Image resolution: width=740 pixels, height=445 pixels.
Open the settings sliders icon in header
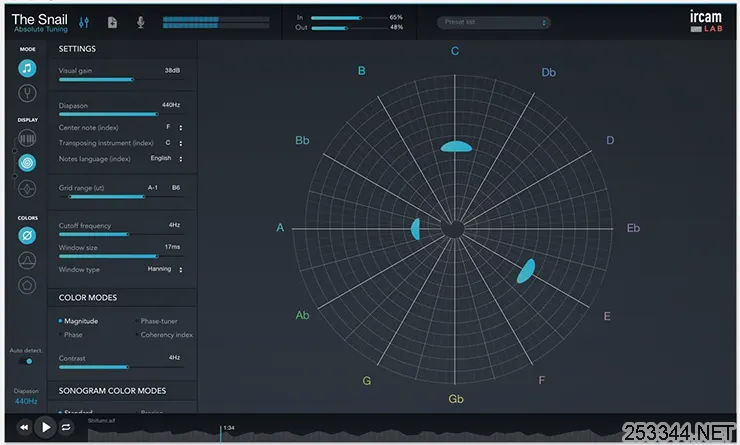pyautogui.click(x=84, y=22)
